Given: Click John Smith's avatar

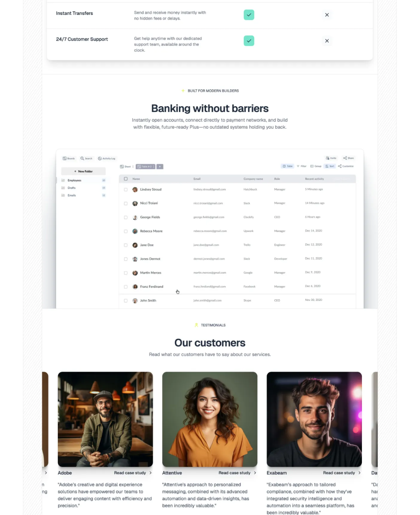Looking at the screenshot, I should tap(135, 301).
